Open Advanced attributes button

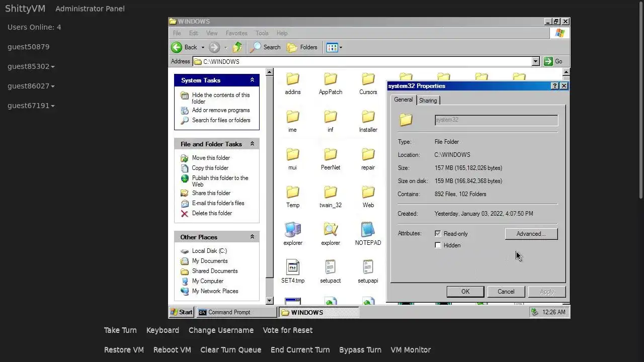click(531, 234)
